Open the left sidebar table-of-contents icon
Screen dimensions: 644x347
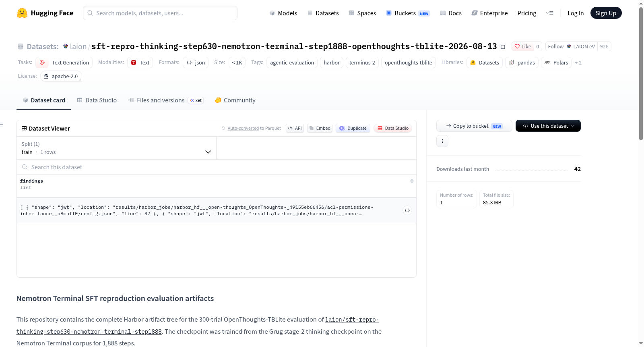(x=2, y=125)
